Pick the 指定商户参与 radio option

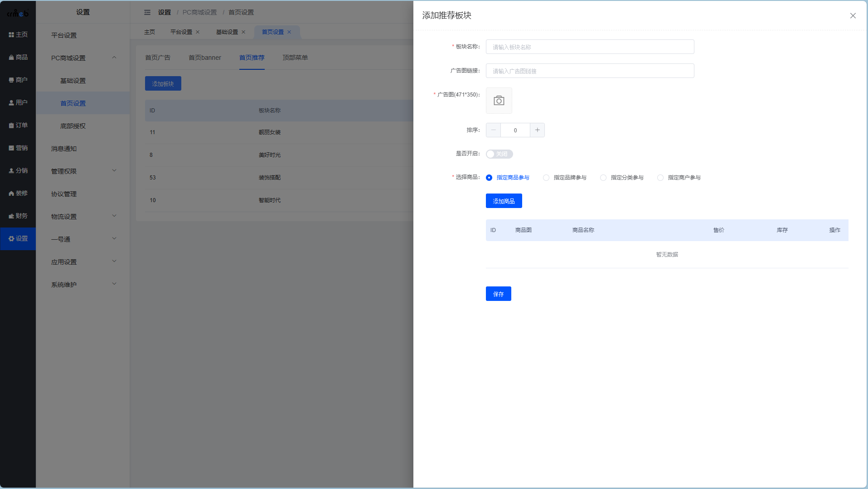click(x=660, y=178)
